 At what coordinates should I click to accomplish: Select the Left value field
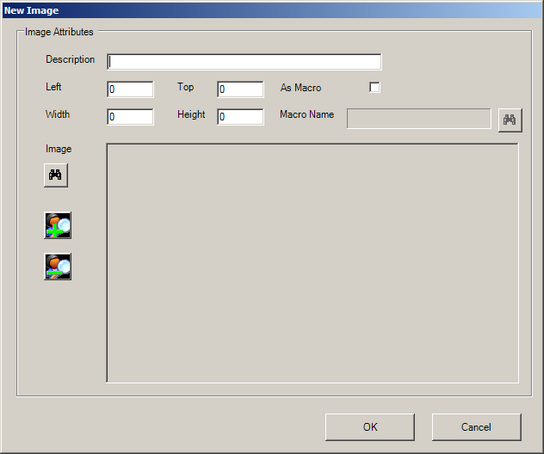point(130,89)
